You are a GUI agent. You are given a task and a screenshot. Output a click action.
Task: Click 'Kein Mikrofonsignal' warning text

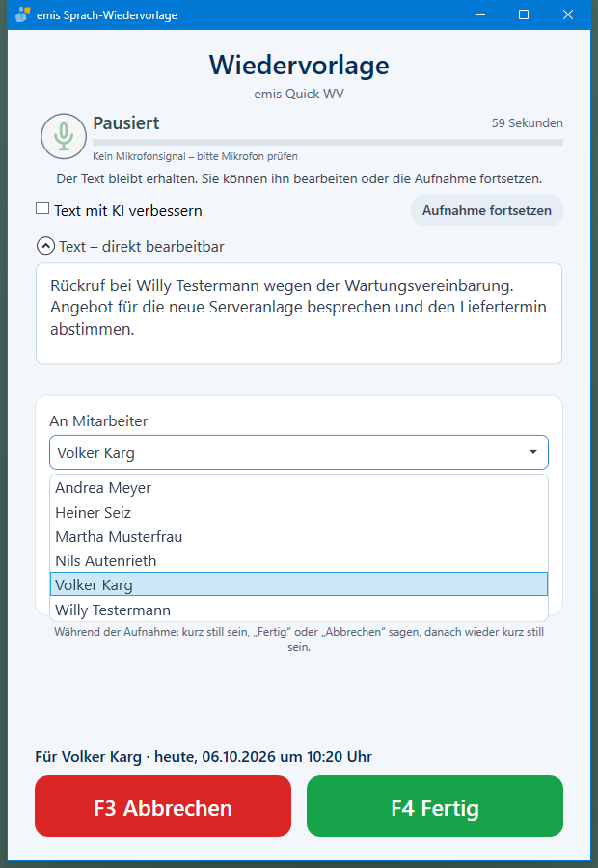[x=195, y=156]
